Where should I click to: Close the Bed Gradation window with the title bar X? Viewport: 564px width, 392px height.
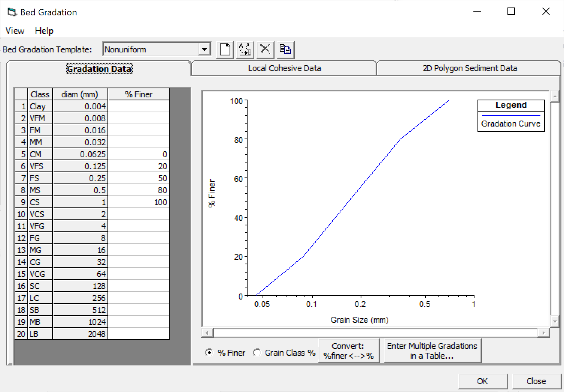[546, 11]
